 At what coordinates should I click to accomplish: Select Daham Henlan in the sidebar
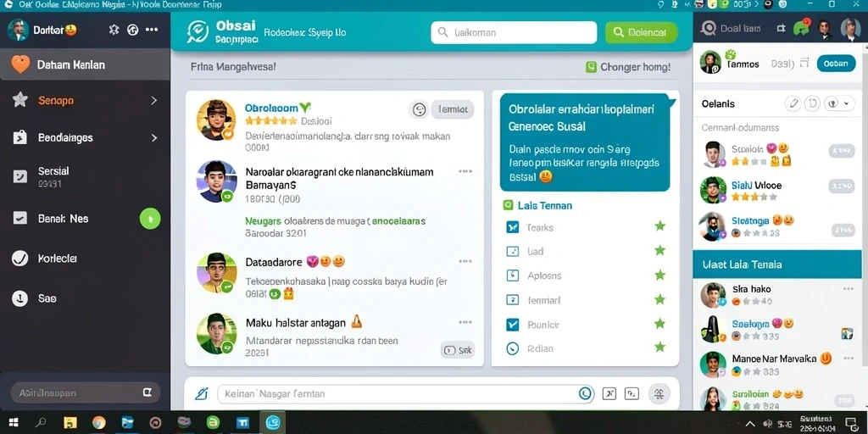[86, 64]
